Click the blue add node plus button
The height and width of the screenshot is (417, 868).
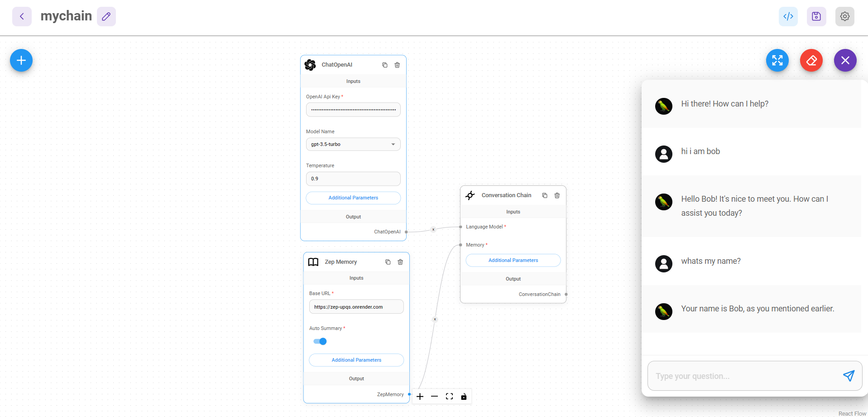pyautogui.click(x=21, y=60)
